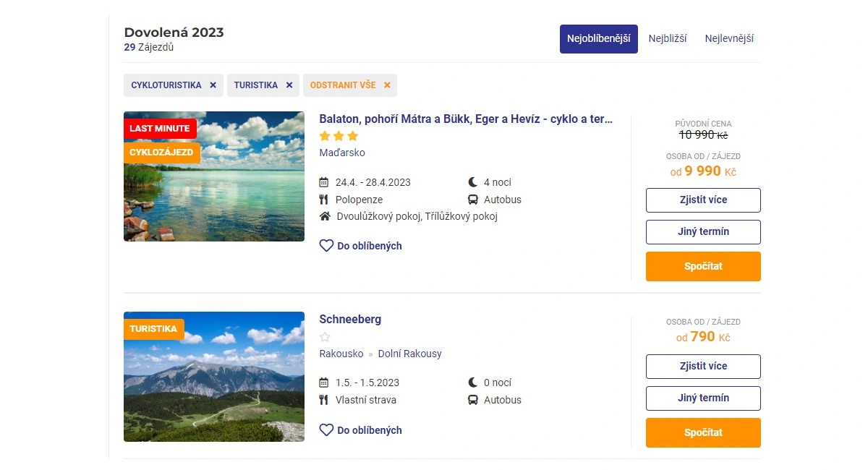
Task: Click the bus icon next to Schneeberg Autobus
Action: pos(473,400)
